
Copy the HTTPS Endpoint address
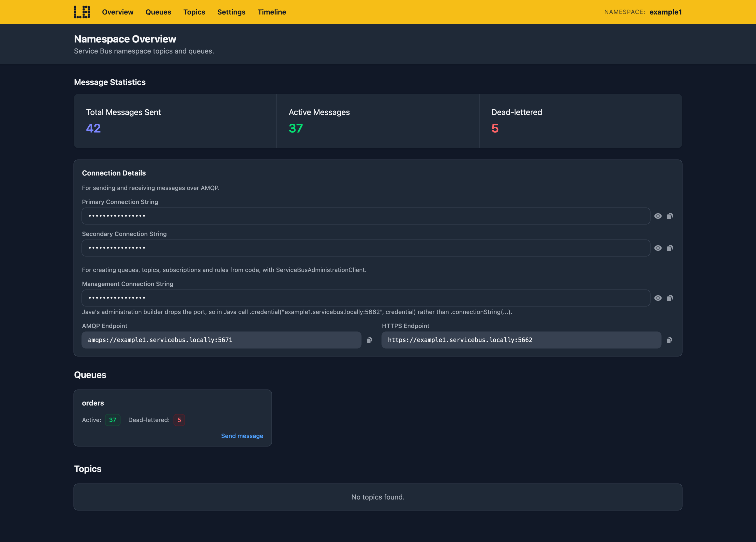coord(669,340)
